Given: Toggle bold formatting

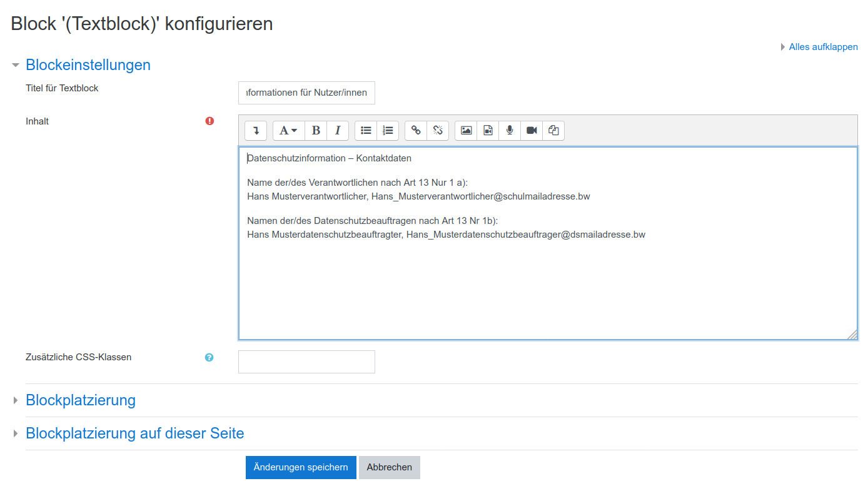Looking at the screenshot, I should (316, 131).
